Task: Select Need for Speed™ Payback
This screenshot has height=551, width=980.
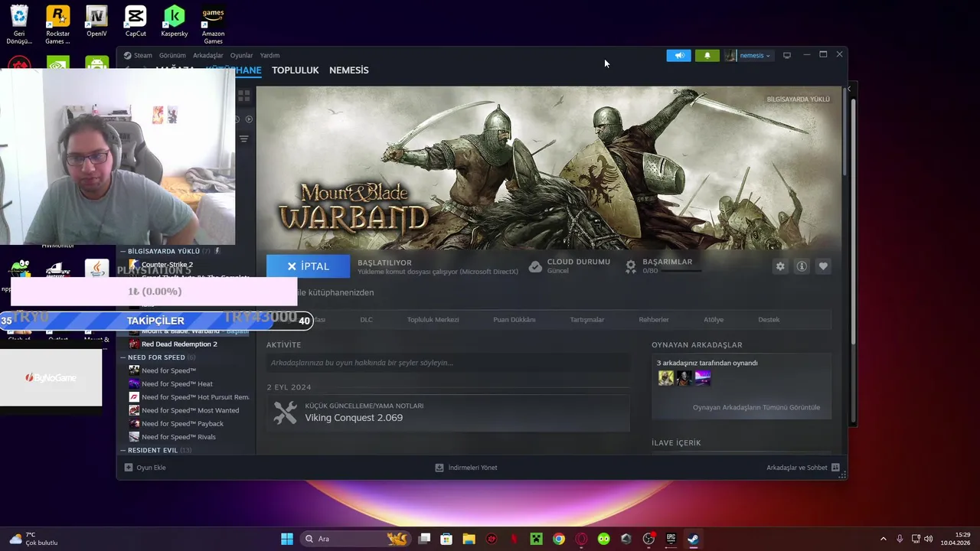Action: coord(182,424)
